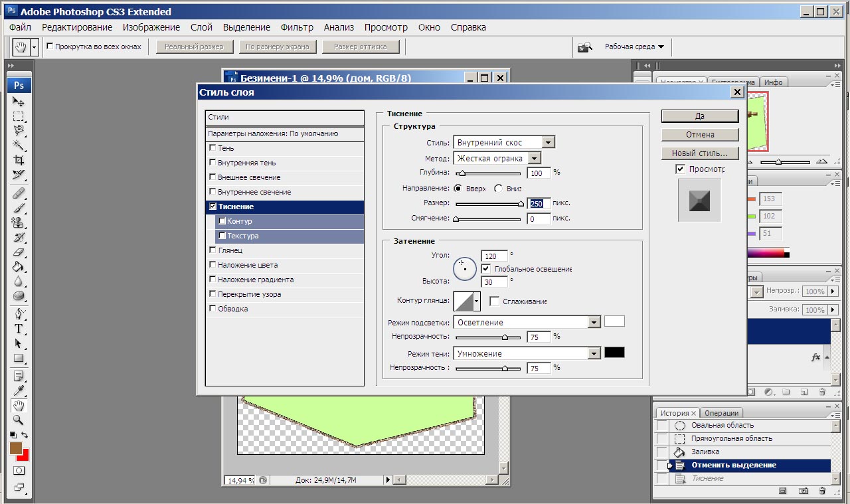Open the Файл menu

[x=21, y=27]
